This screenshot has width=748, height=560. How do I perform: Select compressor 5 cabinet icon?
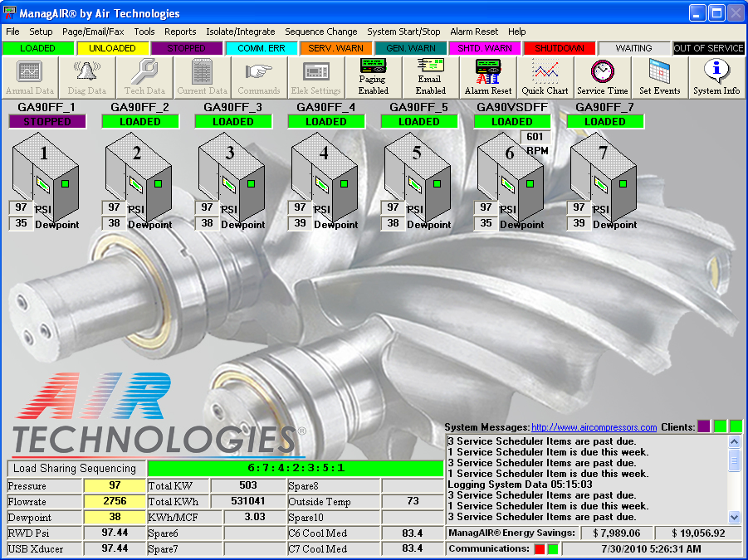(x=418, y=177)
